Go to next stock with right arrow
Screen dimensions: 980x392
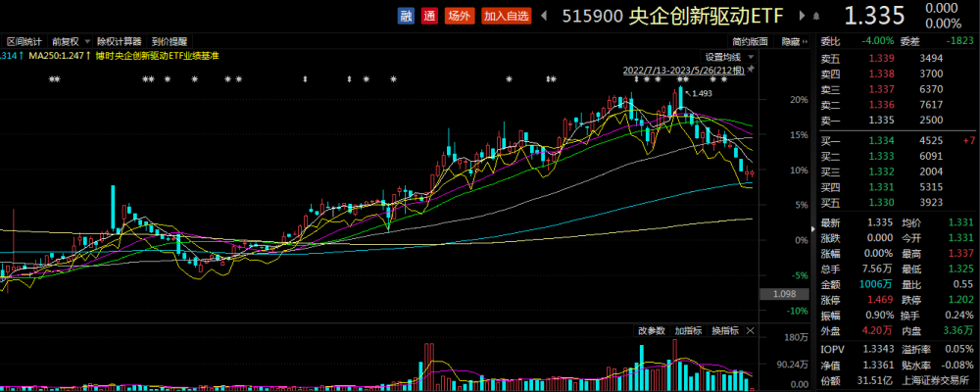coord(803,17)
